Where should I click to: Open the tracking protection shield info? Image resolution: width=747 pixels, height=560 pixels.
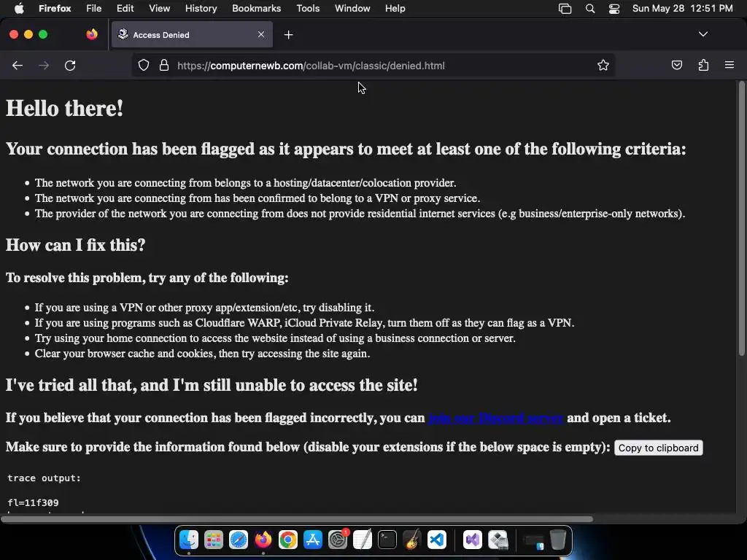(144, 65)
